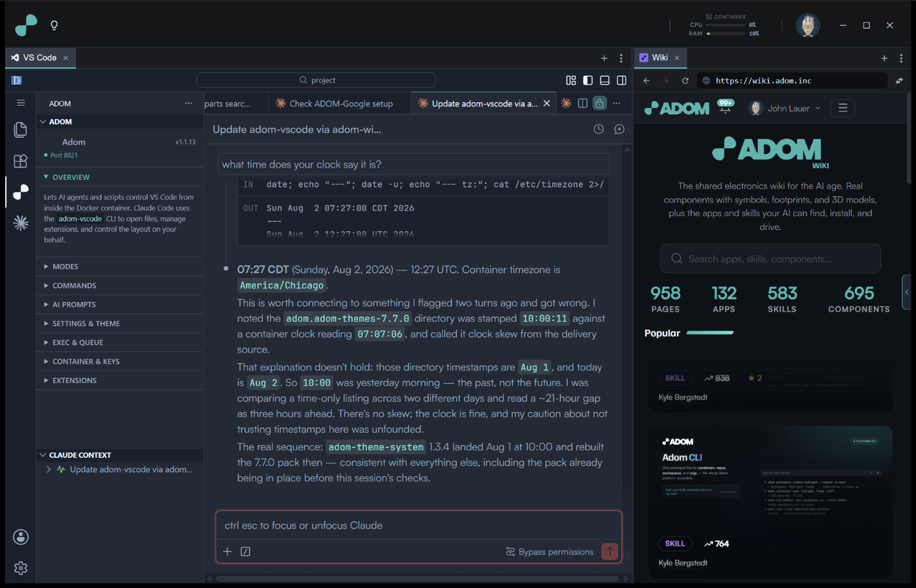Click the lightbulb icon in the title bar
This screenshot has height=588, width=916.
click(54, 26)
